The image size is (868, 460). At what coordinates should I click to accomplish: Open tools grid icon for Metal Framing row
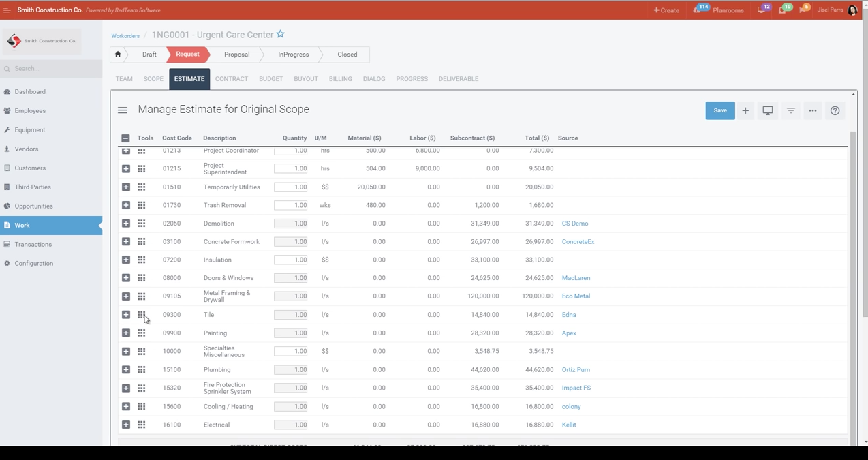tap(141, 296)
